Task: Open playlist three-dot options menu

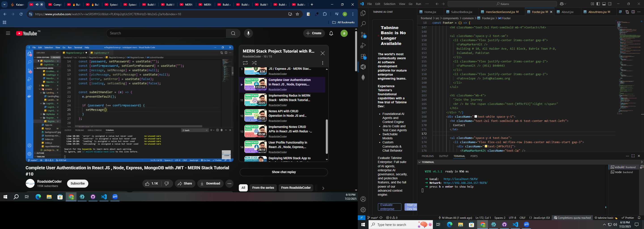Action: (322, 63)
